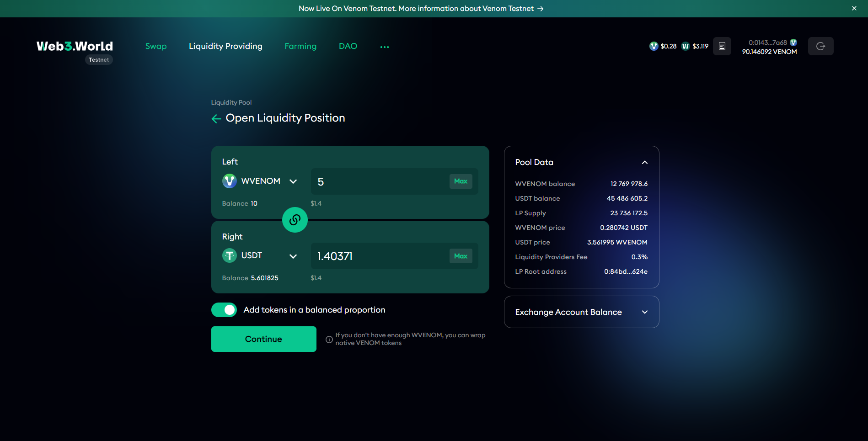
Task: Go to the Swap page
Action: (x=156, y=46)
